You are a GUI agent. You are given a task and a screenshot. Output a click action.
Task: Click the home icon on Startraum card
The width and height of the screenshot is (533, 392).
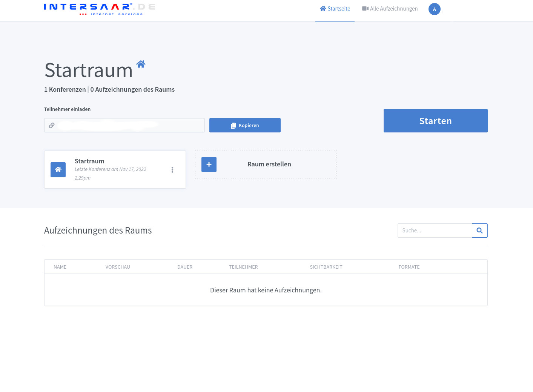(x=58, y=170)
